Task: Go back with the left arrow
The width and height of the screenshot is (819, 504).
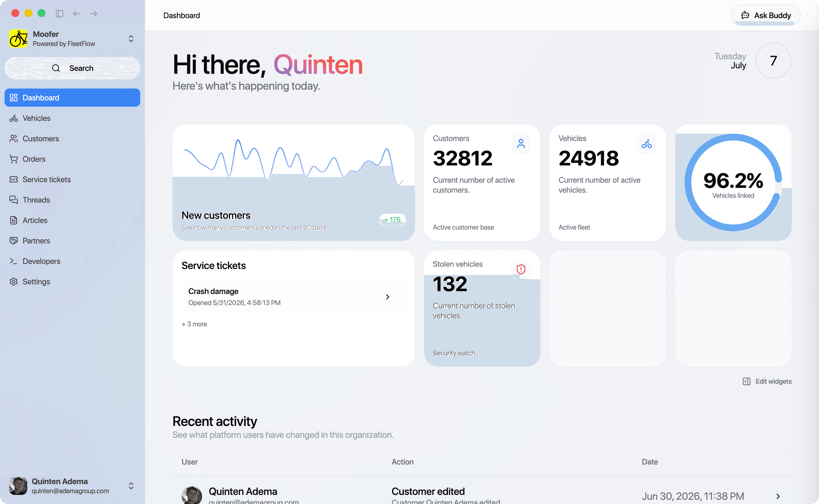Action: point(77,13)
